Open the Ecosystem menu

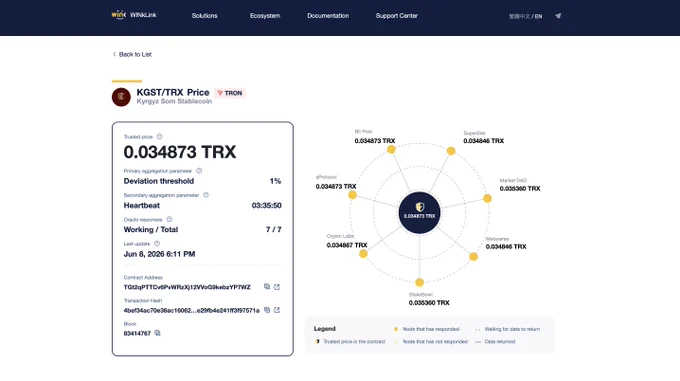coord(265,16)
